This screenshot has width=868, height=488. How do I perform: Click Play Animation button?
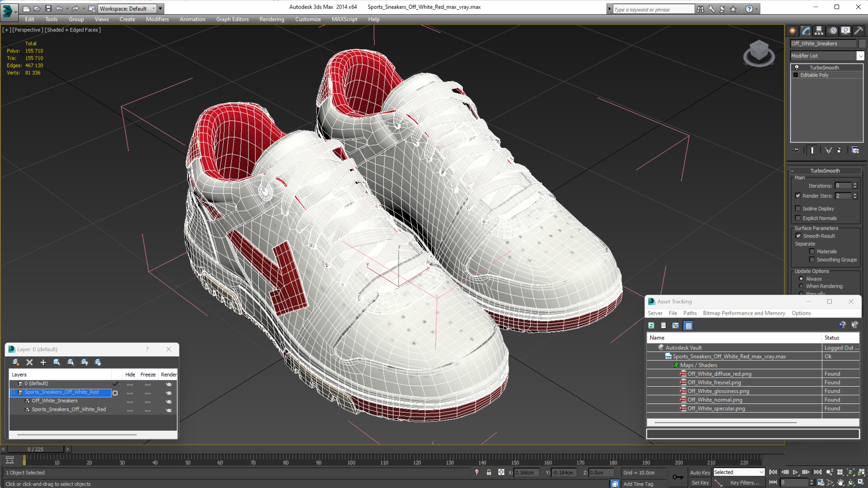click(x=795, y=472)
